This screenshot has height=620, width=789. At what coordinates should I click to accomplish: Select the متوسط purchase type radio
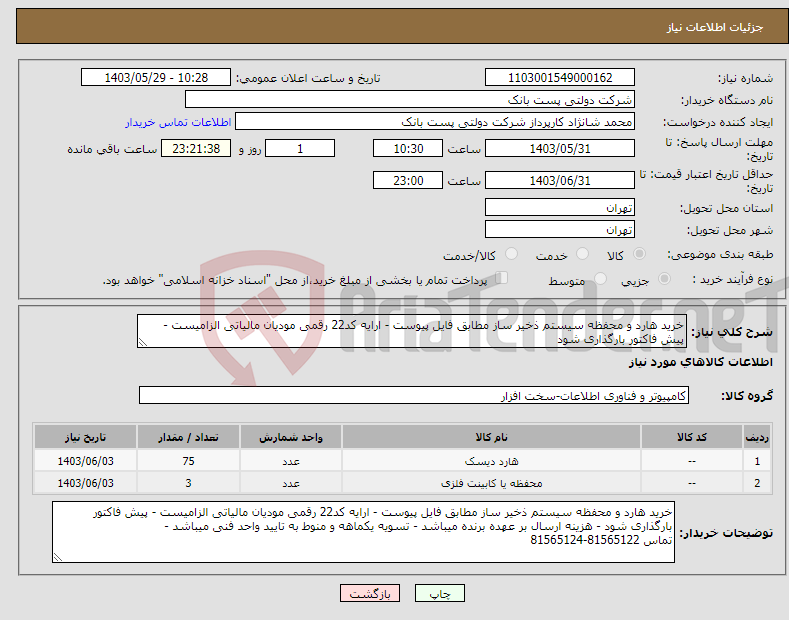click(600, 279)
